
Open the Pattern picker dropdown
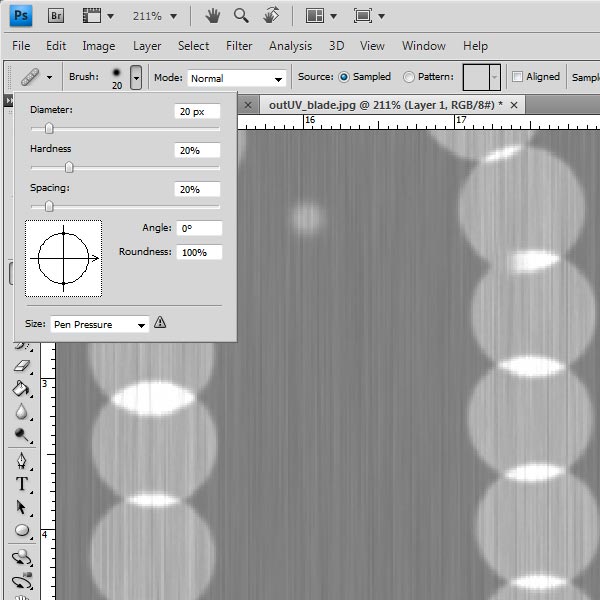coord(495,77)
